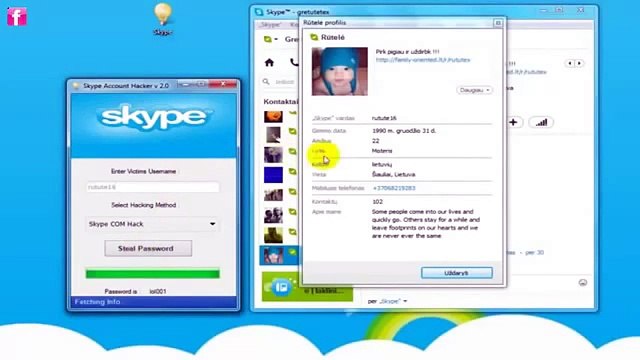Click the per 30 link in conversation
640x360 pixels.
534,253
